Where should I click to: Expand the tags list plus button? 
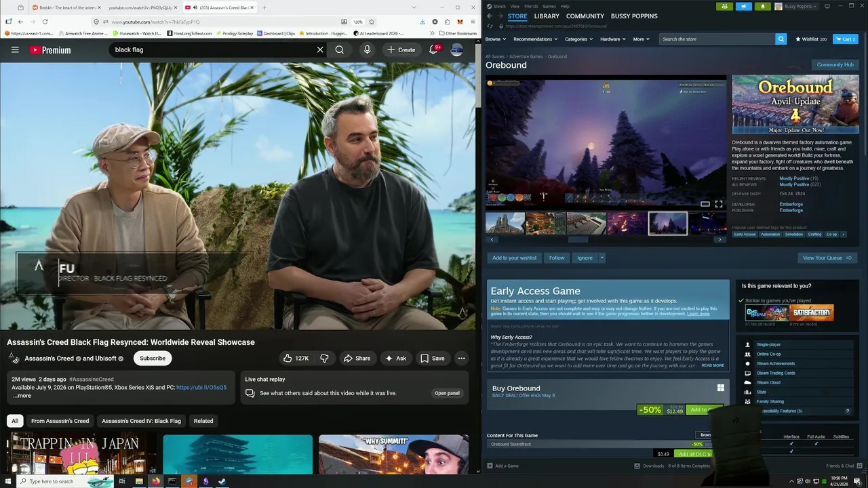pos(843,235)
